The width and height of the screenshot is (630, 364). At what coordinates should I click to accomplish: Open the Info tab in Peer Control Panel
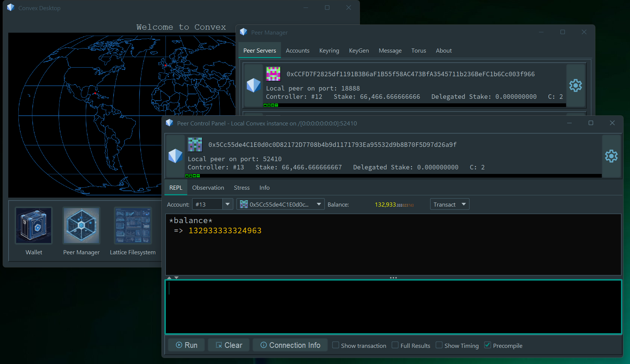[264, 188]
